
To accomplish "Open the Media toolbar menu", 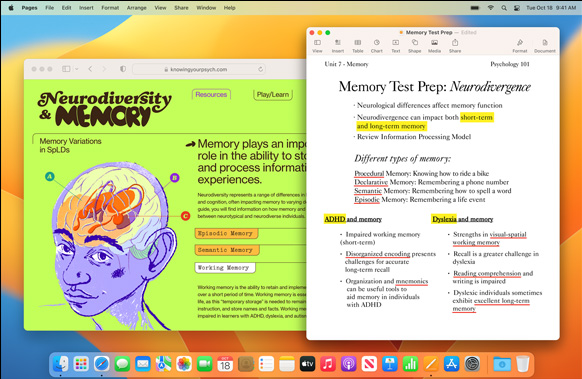I will pyautogui.click(x=434, y=46).
